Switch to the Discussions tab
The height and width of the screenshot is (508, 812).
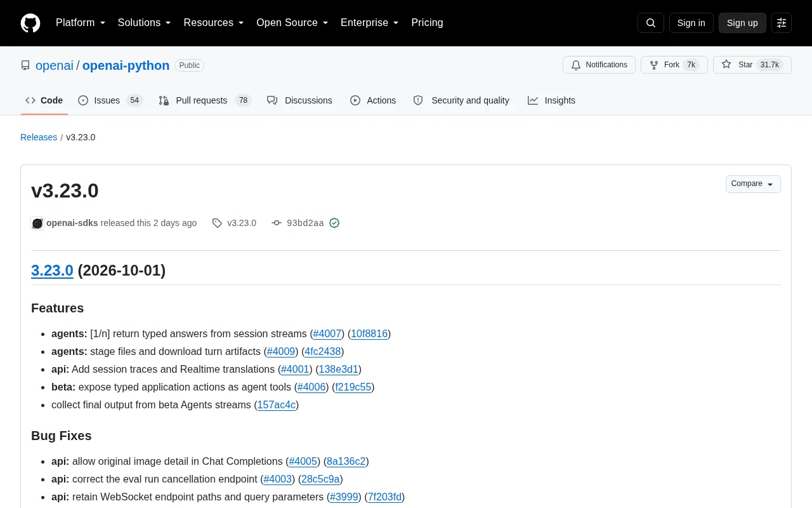click(x=299, y=100)
